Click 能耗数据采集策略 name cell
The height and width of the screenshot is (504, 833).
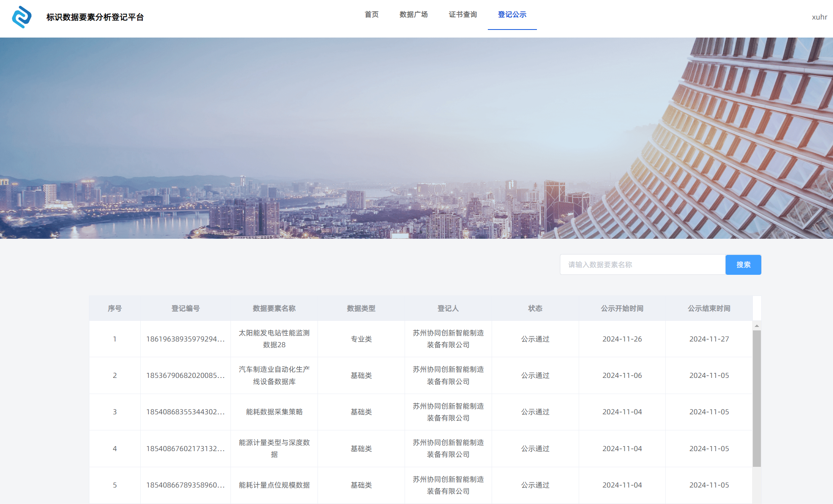pyautogui.click(x=274, y=412)
